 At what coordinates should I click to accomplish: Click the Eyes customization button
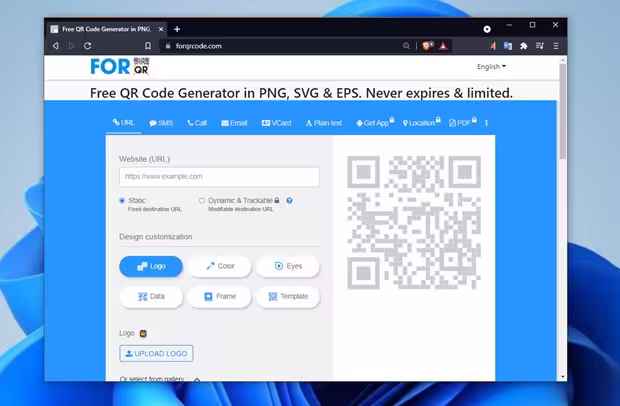tap(288, 266)
